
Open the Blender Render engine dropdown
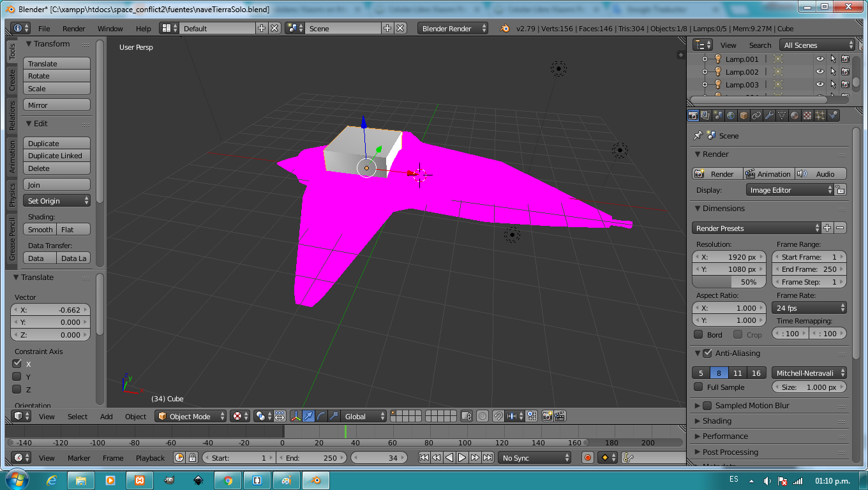(x=453, y=28)
